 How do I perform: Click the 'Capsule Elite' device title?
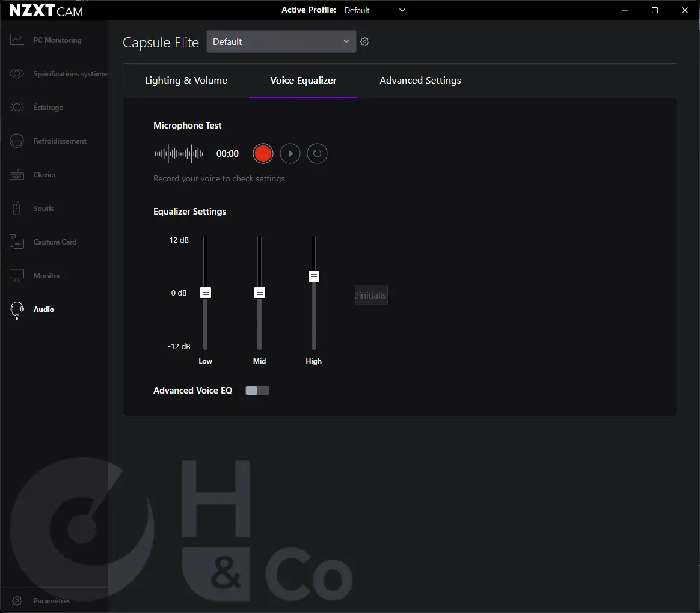coord(161,43)
